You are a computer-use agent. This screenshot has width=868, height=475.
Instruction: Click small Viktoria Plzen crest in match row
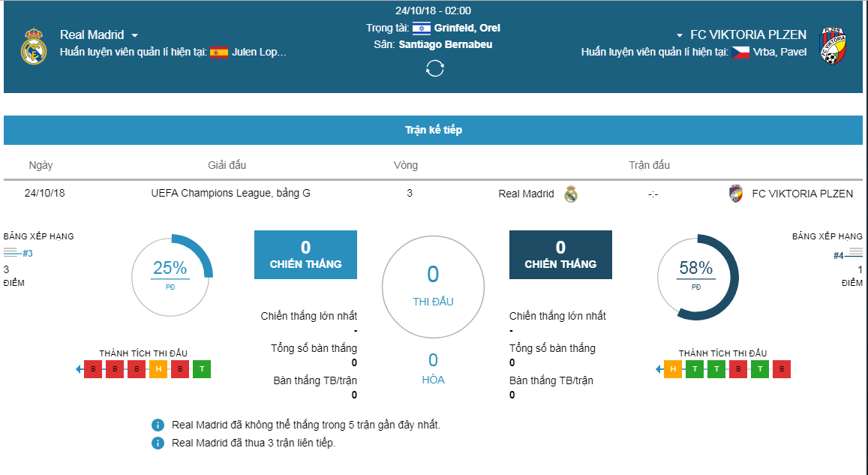point(736,194)
